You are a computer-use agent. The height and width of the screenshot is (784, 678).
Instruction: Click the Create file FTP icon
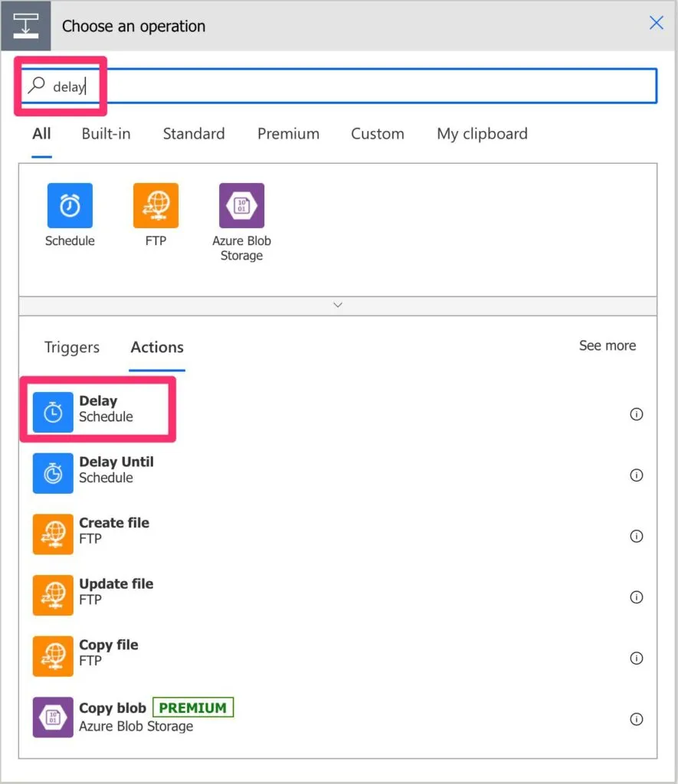click(x=53, y=534)
